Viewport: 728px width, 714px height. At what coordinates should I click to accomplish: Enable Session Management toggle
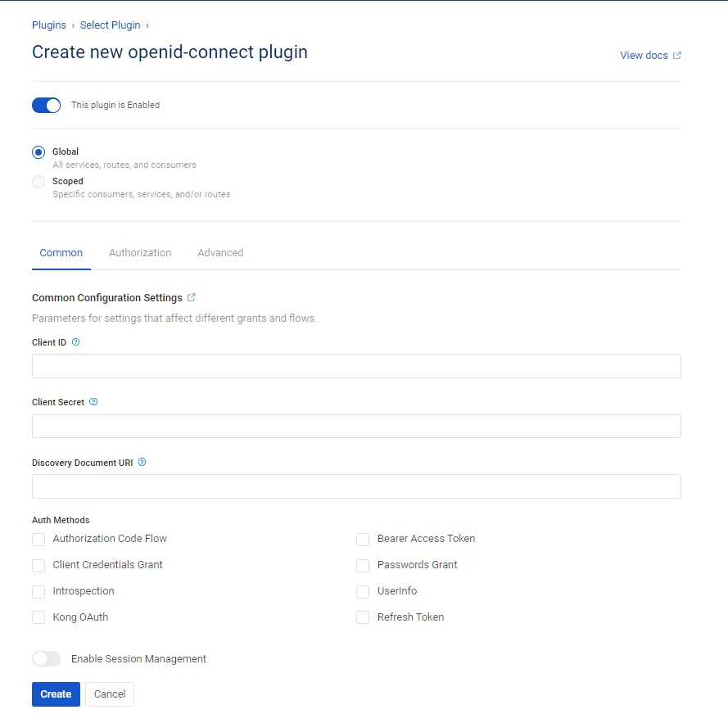pyautogui.click(x=47, y=659)
